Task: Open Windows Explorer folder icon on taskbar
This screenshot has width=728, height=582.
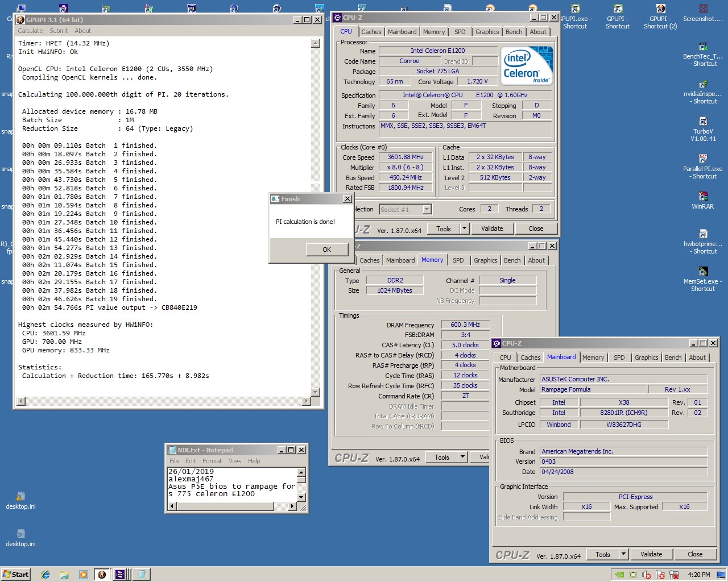Action: [64, 575]
